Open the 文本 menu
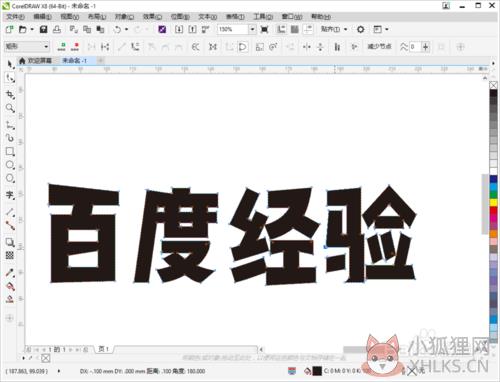500x382 pixels. [x=208, y=17]
